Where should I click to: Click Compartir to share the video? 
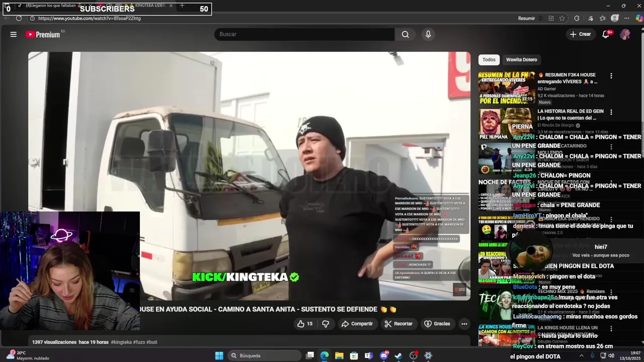point(357,324)
